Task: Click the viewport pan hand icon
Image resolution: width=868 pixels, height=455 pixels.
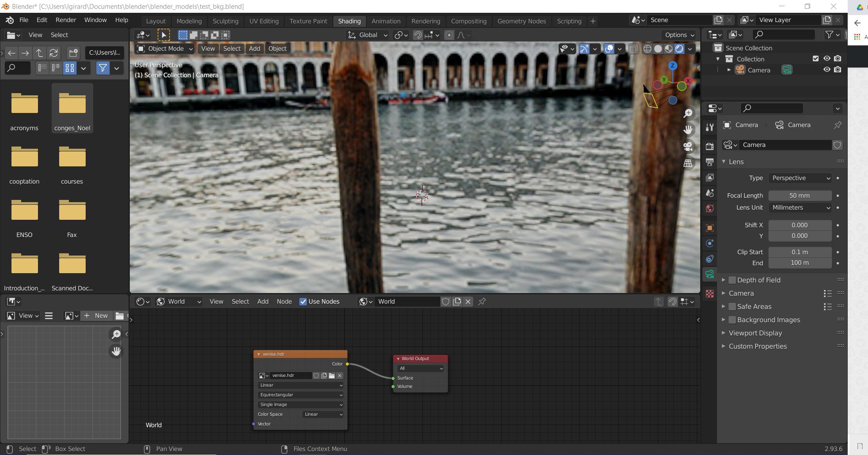Action: 688,130
